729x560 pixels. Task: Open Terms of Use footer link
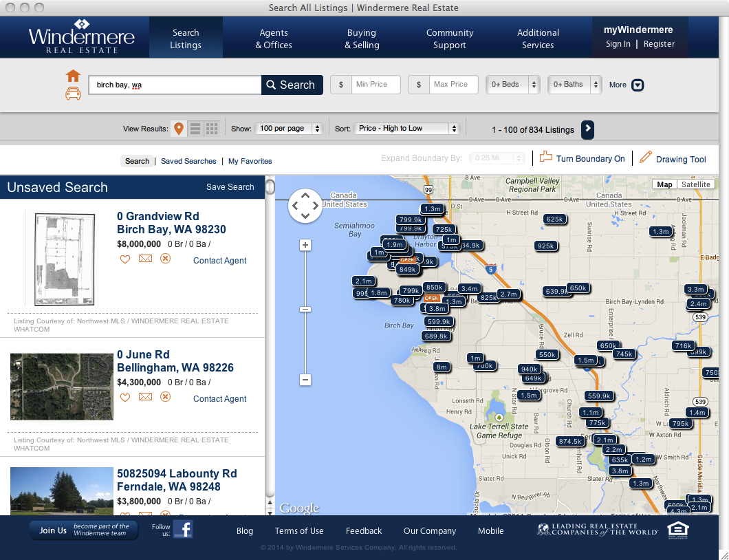(x=299, y=530)
